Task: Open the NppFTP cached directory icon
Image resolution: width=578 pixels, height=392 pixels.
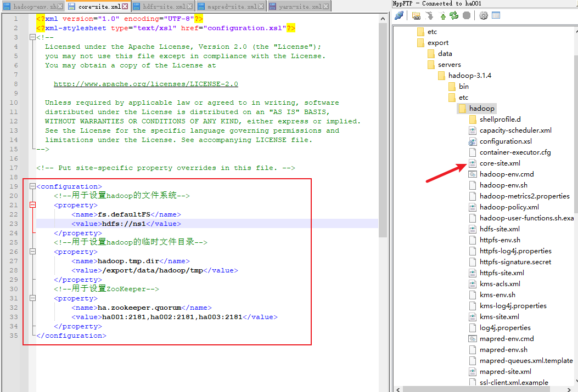Action: click(x=416, y=15)
